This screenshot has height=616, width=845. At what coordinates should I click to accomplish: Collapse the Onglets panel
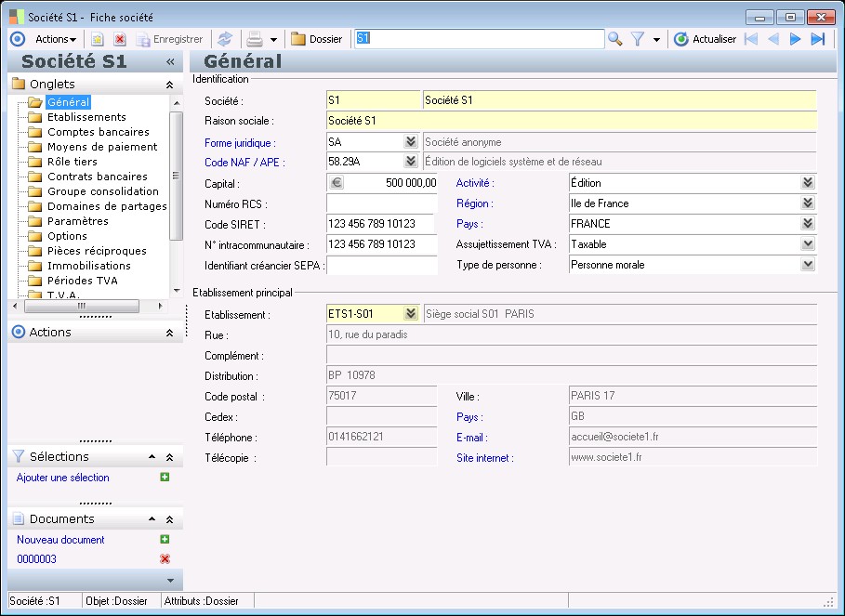(169, 85)
